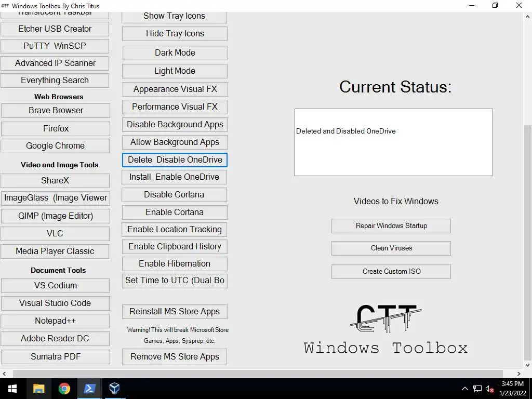Open the Clean Viruses video

(391, 248)
